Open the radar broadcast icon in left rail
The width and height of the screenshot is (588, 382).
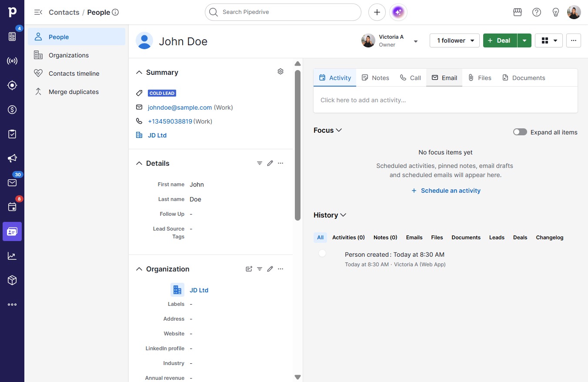pyautogui.click(x=12, y=61)
